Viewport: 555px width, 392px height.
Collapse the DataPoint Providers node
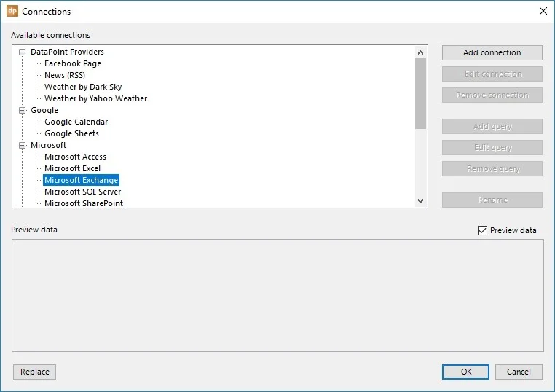[x=23, y=52]
